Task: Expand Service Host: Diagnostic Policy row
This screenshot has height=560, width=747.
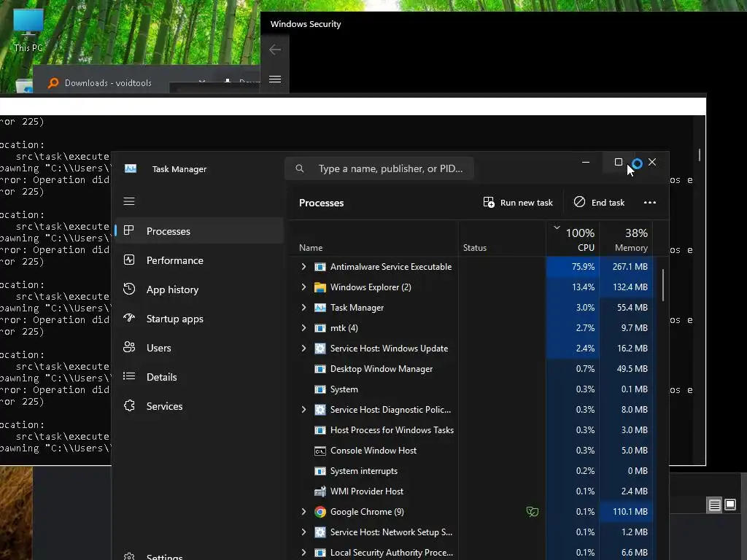Action: 303,410
